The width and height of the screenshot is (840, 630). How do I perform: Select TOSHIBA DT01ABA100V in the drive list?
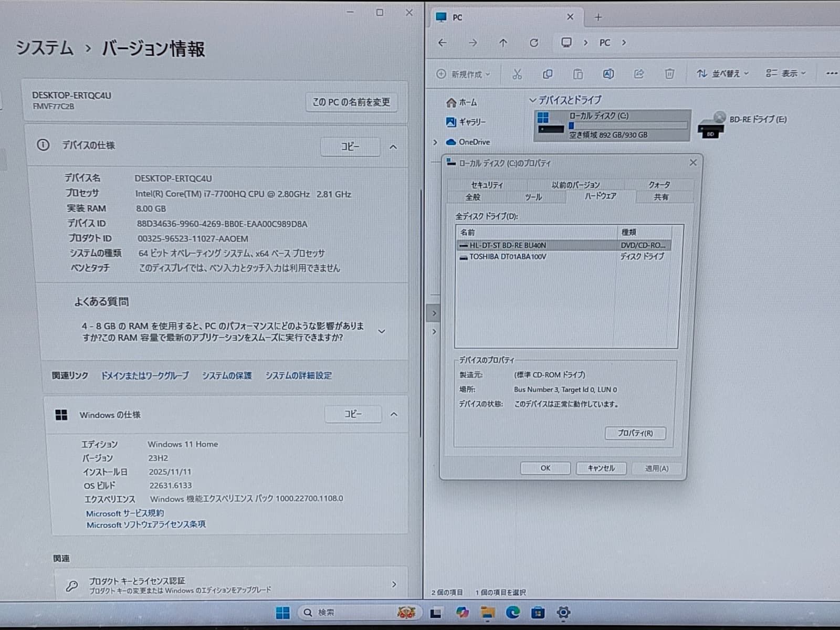tap(508, 257)
